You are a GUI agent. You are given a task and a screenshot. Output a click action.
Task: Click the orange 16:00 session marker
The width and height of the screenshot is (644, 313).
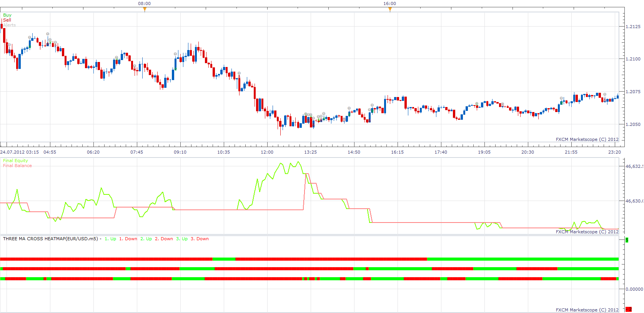[390, 10]
